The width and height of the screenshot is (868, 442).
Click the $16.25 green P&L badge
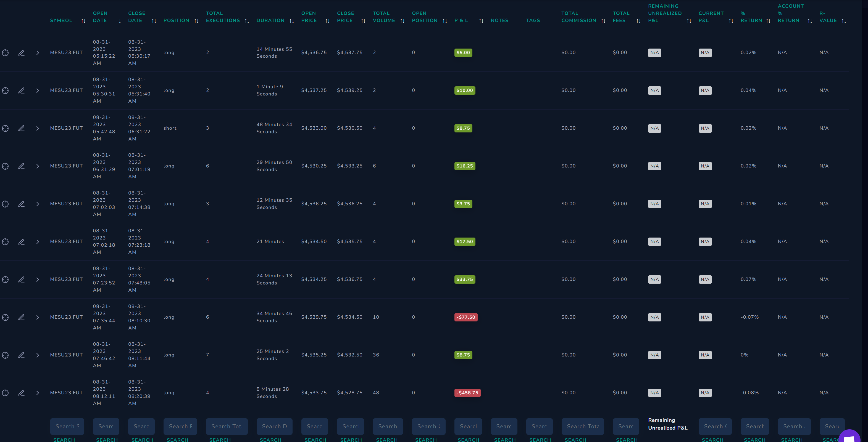(465, 166)
